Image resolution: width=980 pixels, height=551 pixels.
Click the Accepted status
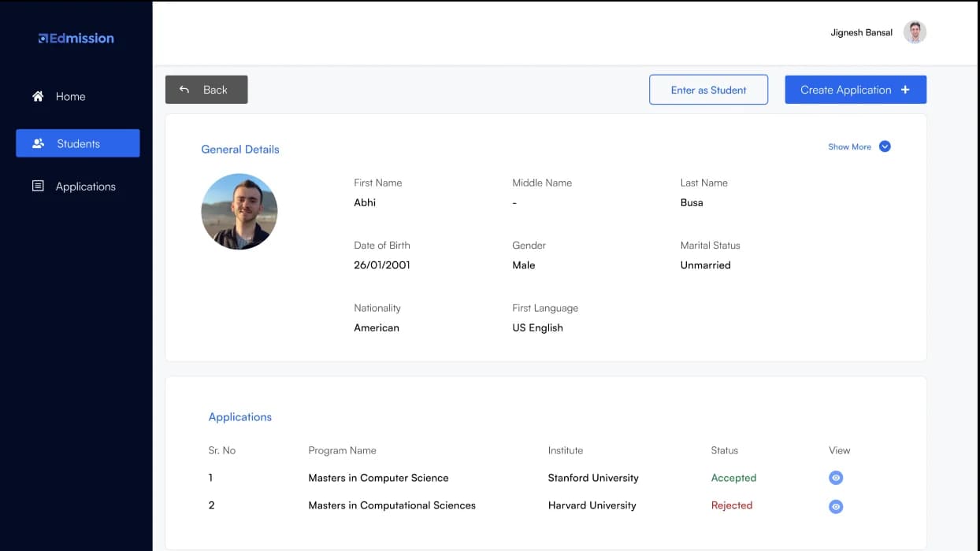coord(733,478)
